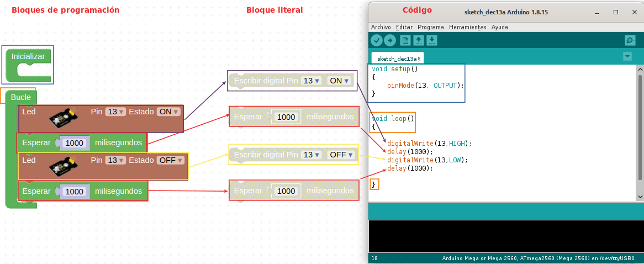This screenshot has width=644, height=264.
Task: Click the Verify checkmark button in Arduino toolbar
Action: [377, 40]
